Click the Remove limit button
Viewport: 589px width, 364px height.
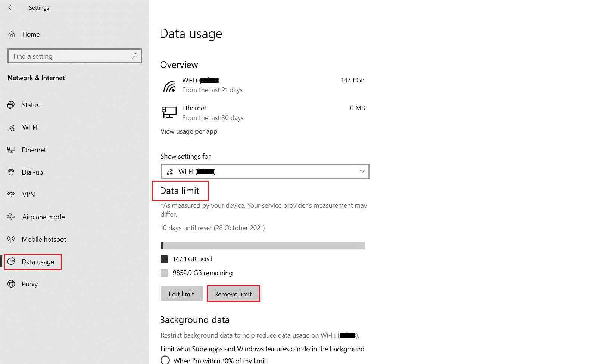[x=233, y=294]
